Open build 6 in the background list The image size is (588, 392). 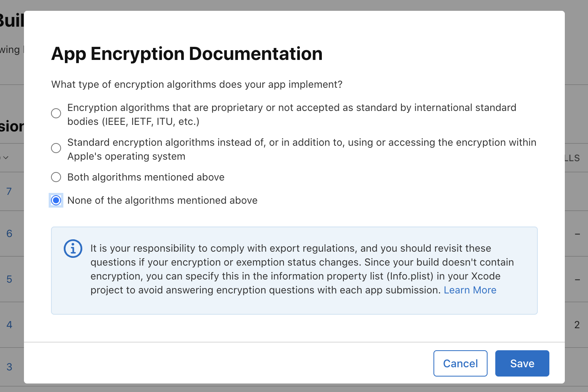9,233
